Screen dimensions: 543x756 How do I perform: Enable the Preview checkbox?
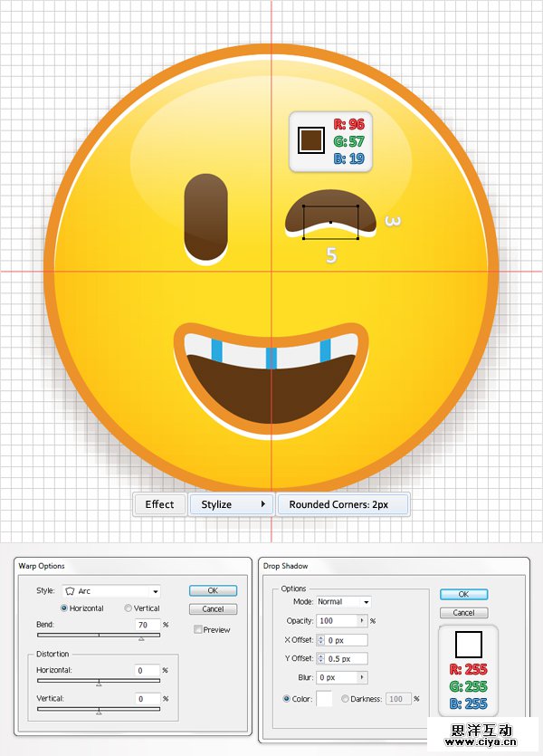click(197, 629)
